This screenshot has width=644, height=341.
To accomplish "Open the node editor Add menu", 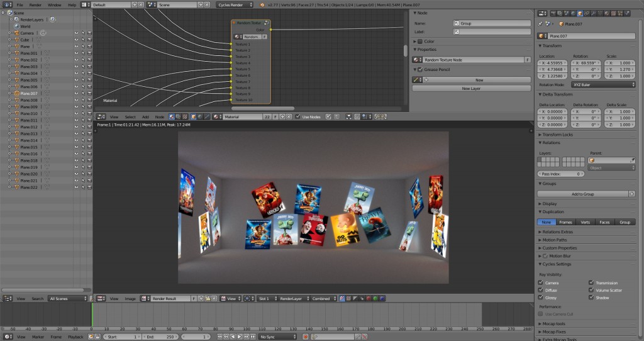I will click(x=145, y=116).
